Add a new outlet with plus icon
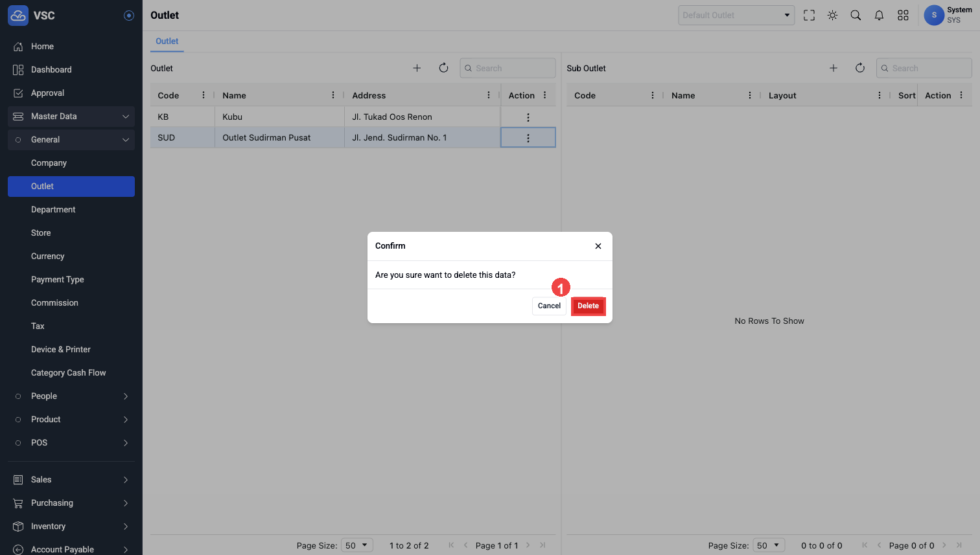 coord(417,68)
